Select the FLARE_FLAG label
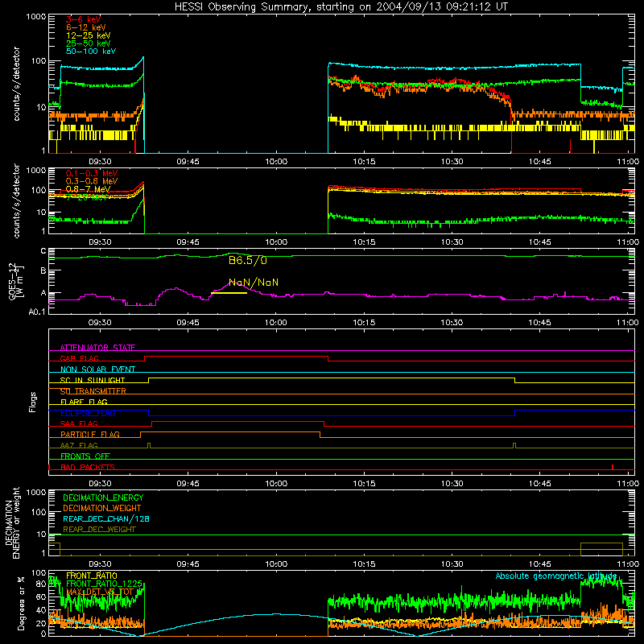 click(84, 402)
